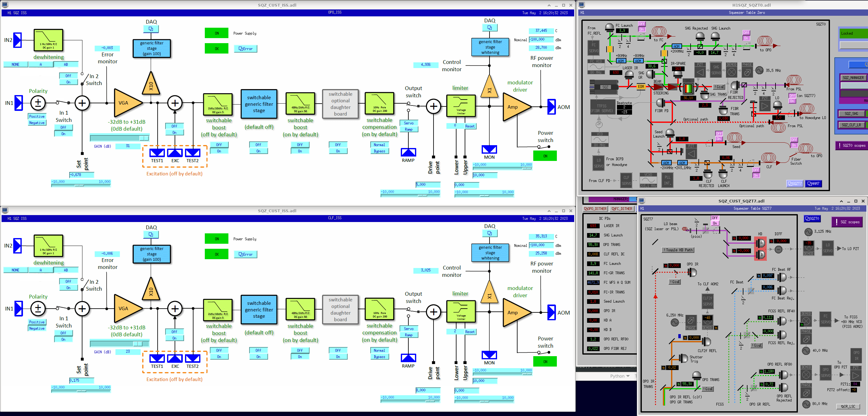Viewport: 868px width, 416px height.
Task: Open the CLF SERVO block in SQZT0
Action: 626,180
